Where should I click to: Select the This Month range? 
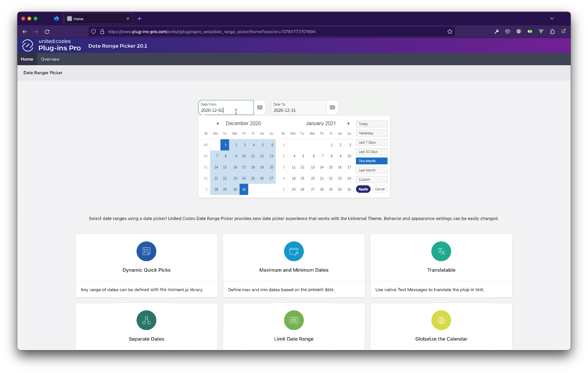point(372,161)
